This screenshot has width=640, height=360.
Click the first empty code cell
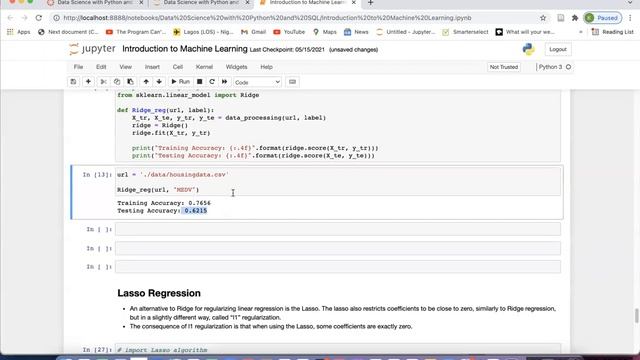(338, 229)
